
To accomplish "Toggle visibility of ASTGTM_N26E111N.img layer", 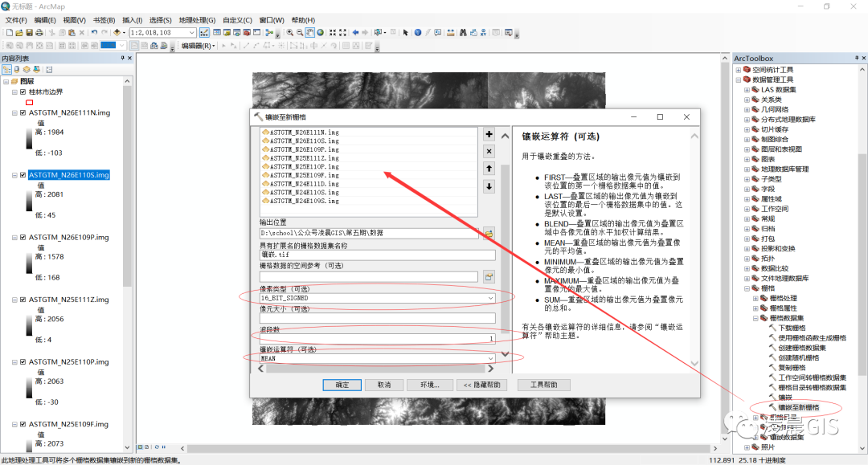I will tap(23, 112).
